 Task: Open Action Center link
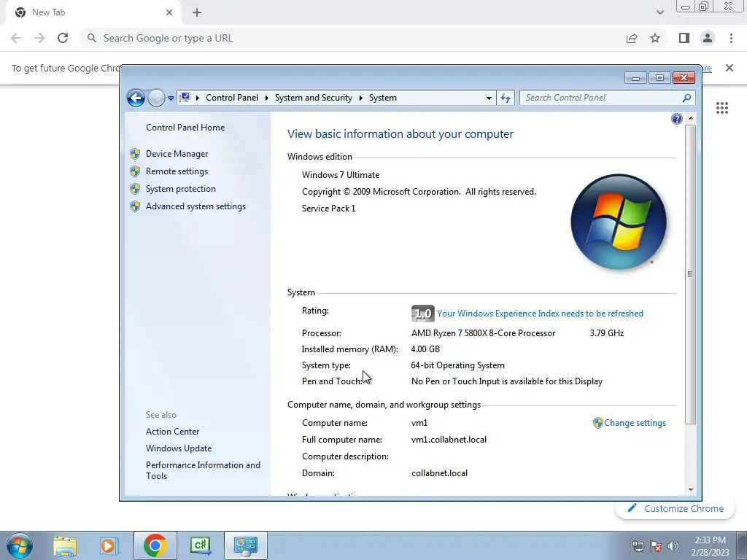(x=172, y=432)
